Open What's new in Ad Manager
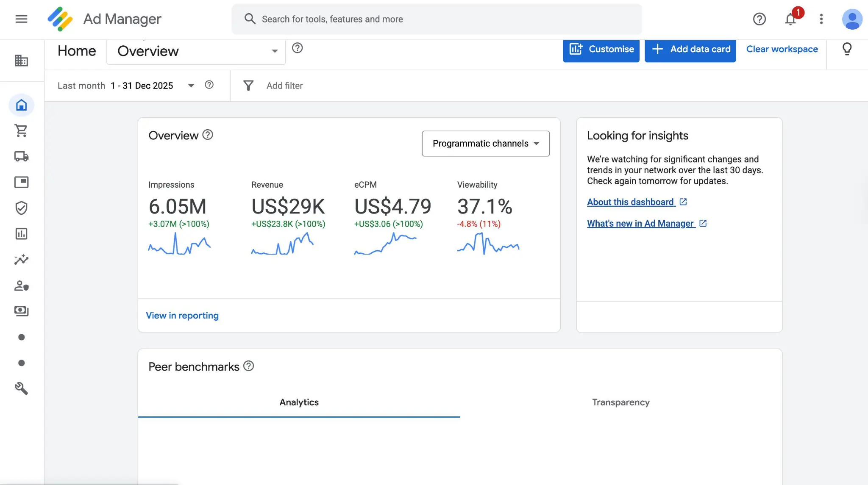 pyautogui.click(x=640, y=223)
